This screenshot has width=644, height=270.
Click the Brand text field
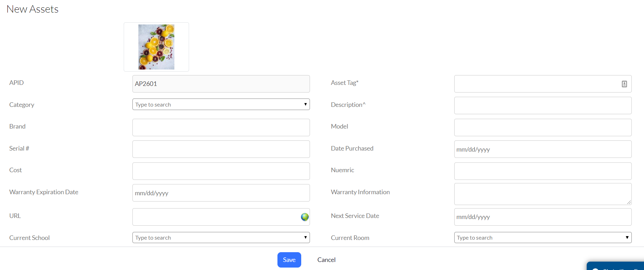(x=221, y=127)
